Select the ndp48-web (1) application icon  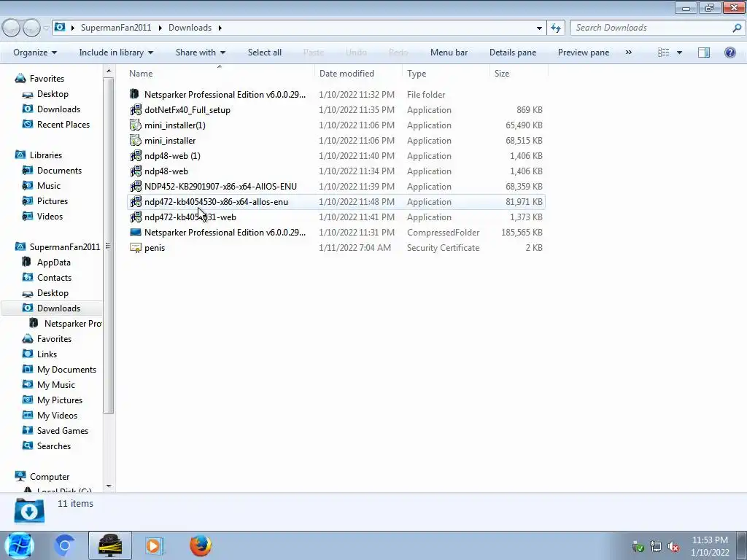click(x=135, y=156)
